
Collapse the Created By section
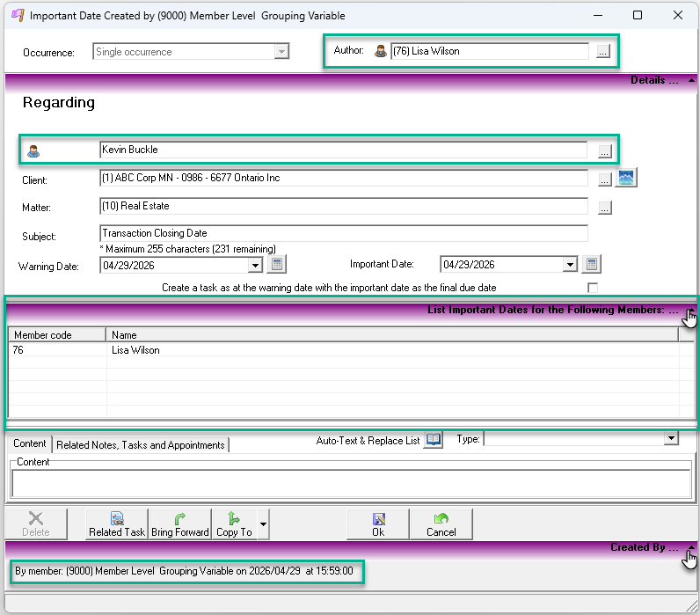[691, 547]
